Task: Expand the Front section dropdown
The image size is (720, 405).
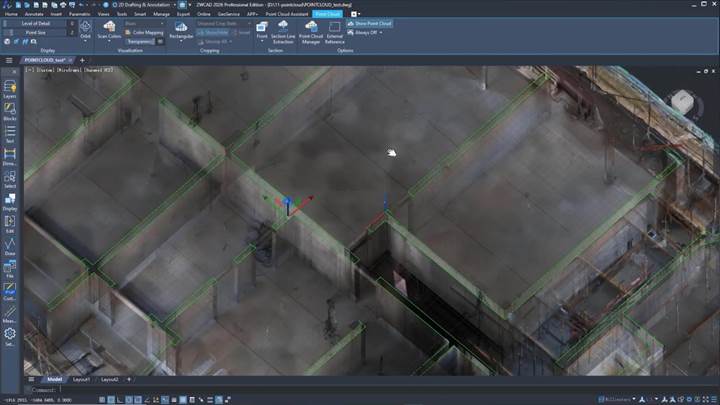Action: point(261,37)
